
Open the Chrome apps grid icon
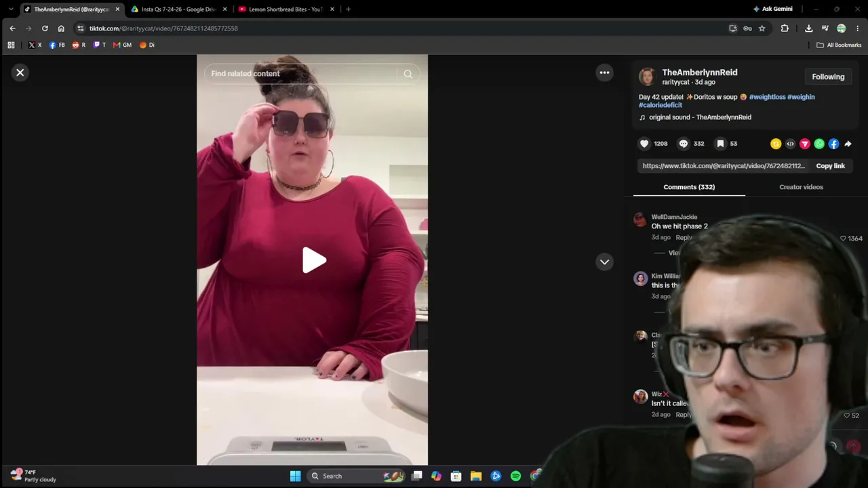point(11,45)
